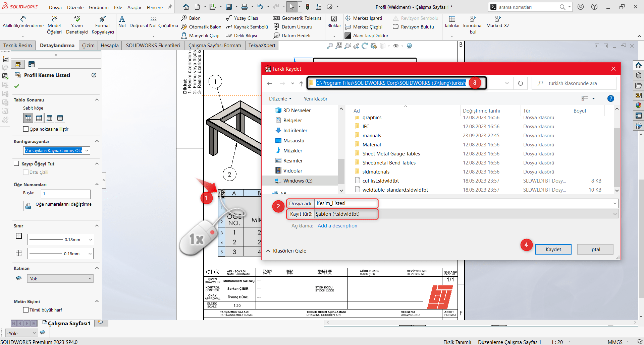Toggle Kayıp Öğeyi Tut checkbox

pos(16,163)
